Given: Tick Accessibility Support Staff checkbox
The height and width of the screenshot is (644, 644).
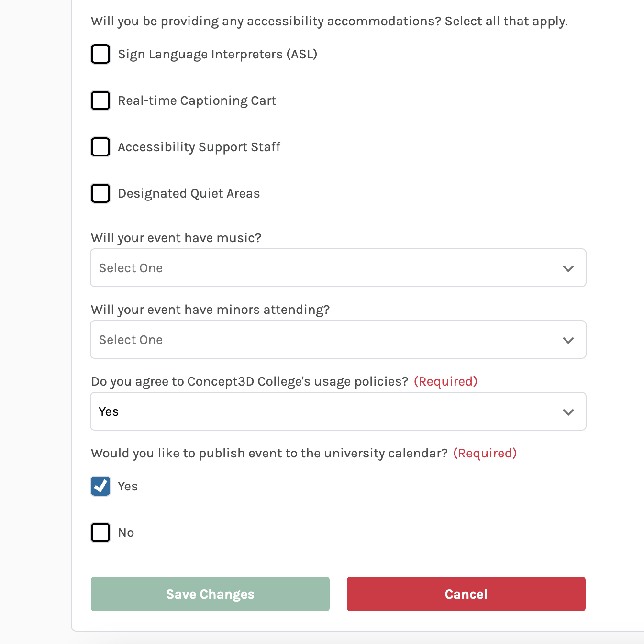Looking at the screenshot, I should (x=100, y=147).
